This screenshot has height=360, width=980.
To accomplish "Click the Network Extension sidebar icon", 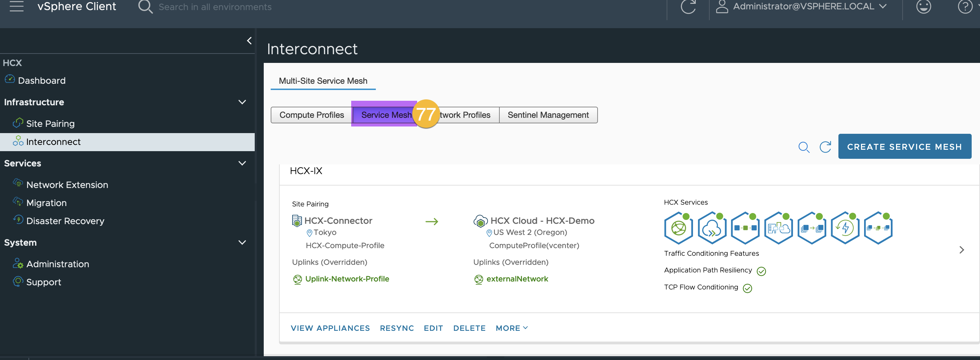I will point(18,183).
